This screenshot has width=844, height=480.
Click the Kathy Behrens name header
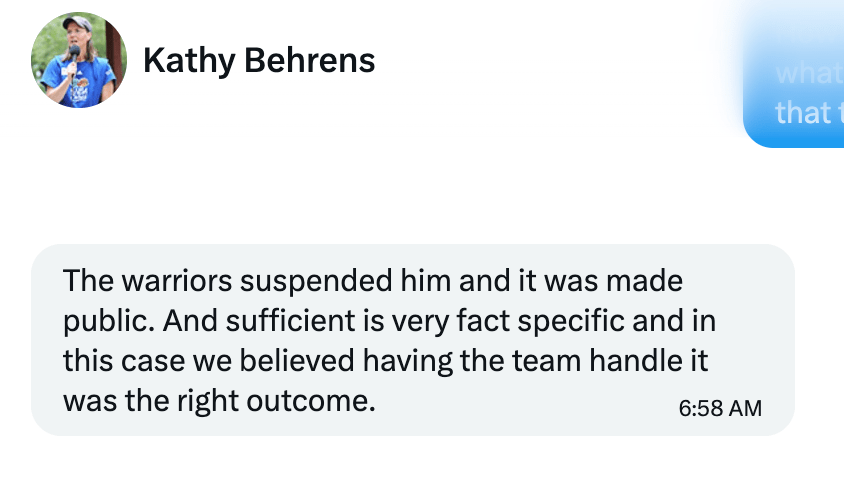coord(259,61)
